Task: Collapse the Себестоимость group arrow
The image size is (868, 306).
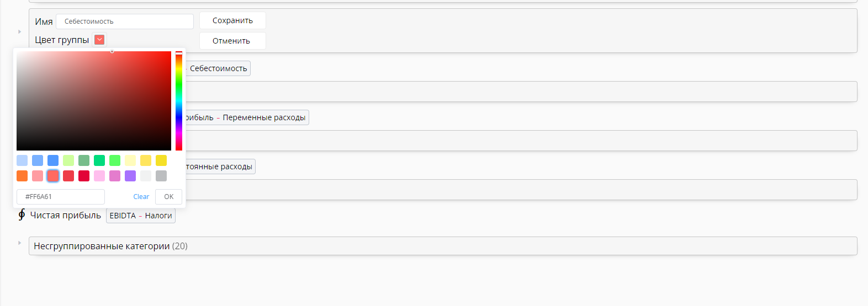Action: click(19, 31)
